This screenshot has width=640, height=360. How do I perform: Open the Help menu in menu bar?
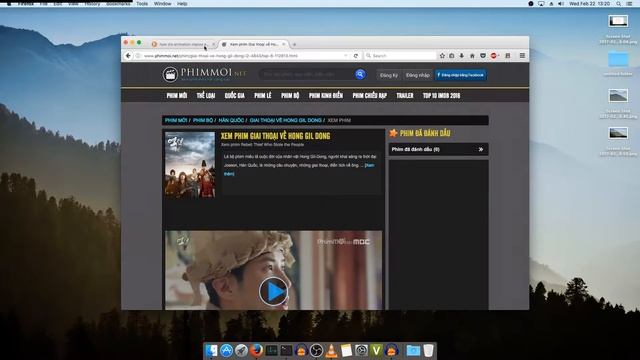tap(182, 4)
